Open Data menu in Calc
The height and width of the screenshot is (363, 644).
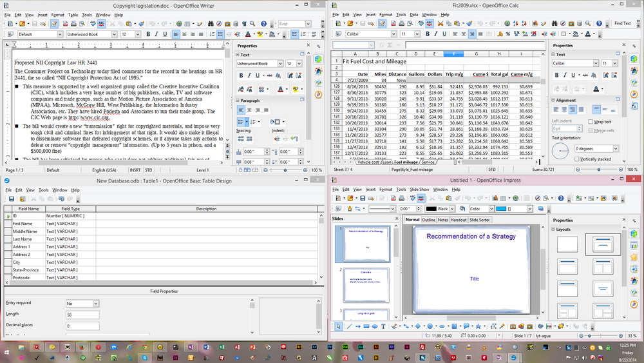click(x=413, y=14)
